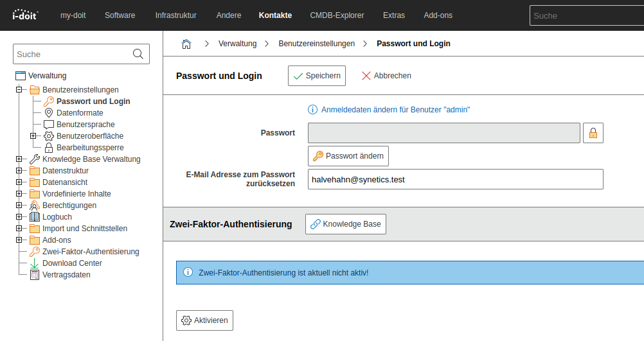Viewport: 644px width, 341px height.
Task: Click the Speichern button
Action: (x=316, y=76)
